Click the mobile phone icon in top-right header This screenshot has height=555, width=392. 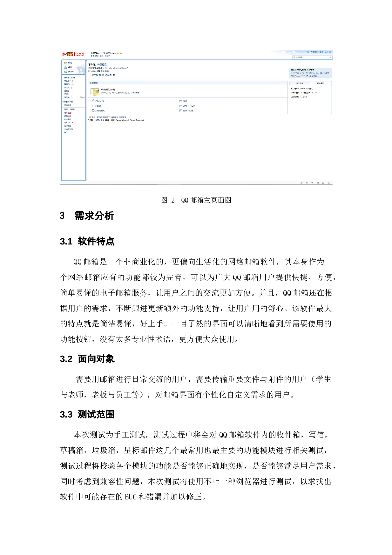coord(308,52)
